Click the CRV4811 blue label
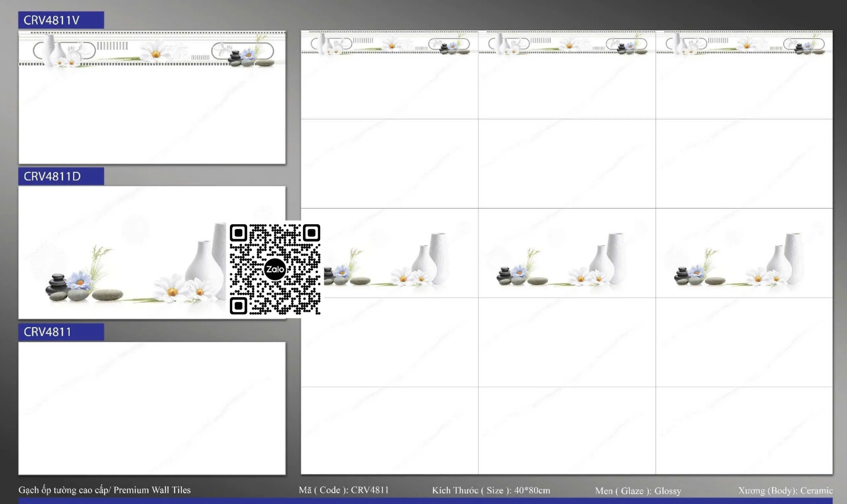847x504 pixels. 61,332
